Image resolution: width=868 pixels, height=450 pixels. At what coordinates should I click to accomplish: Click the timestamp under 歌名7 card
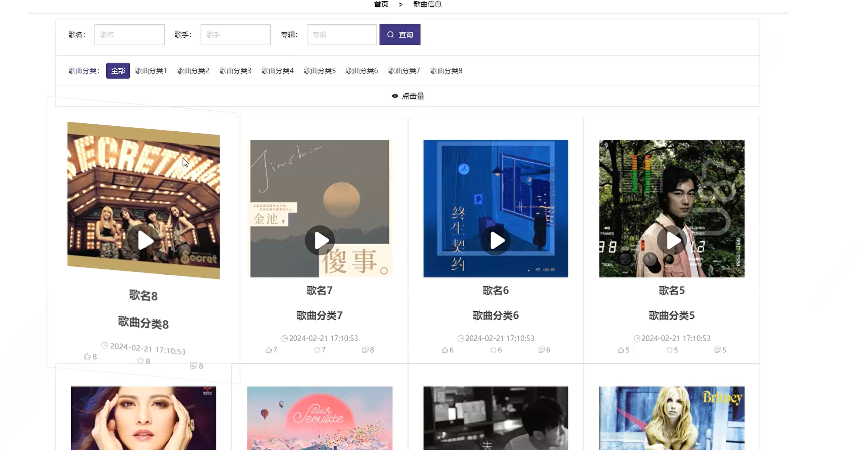(324, 338)
